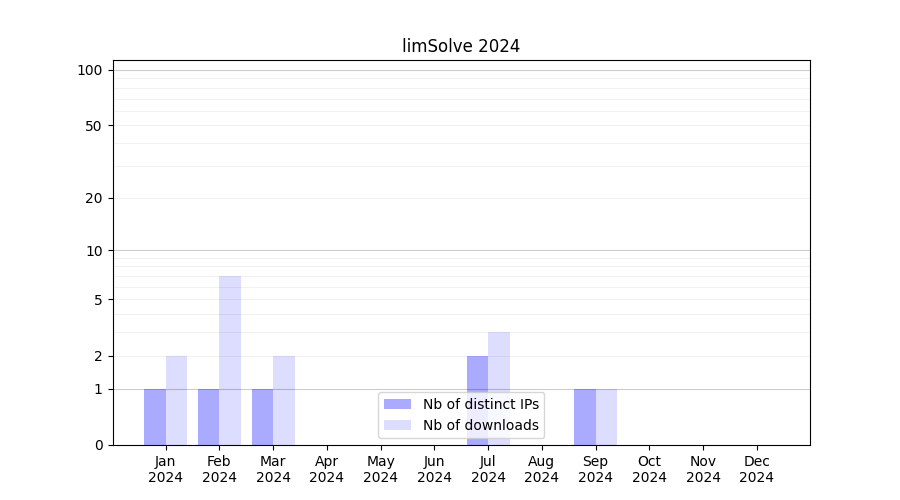Click the "Nb of distinct IPs" legend color swatch
Viewport: 900px width, 500px height.
pos(397,404)
